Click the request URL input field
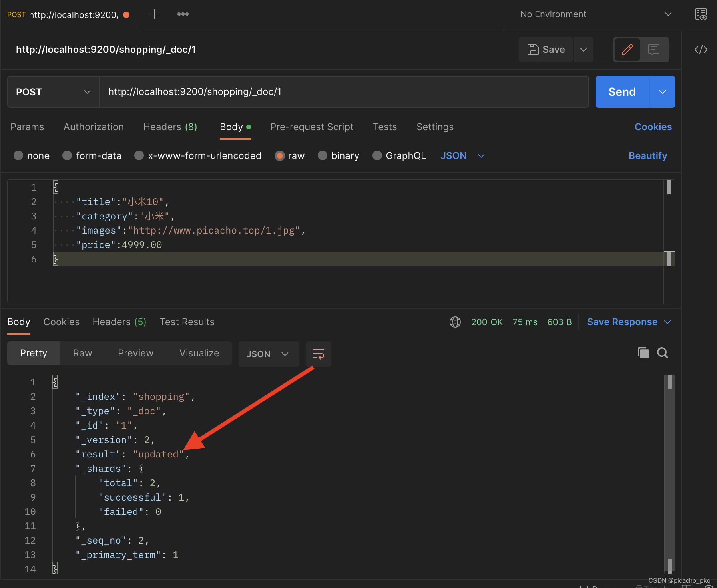Screen dimensions: 717x588 tap(344, 92)
